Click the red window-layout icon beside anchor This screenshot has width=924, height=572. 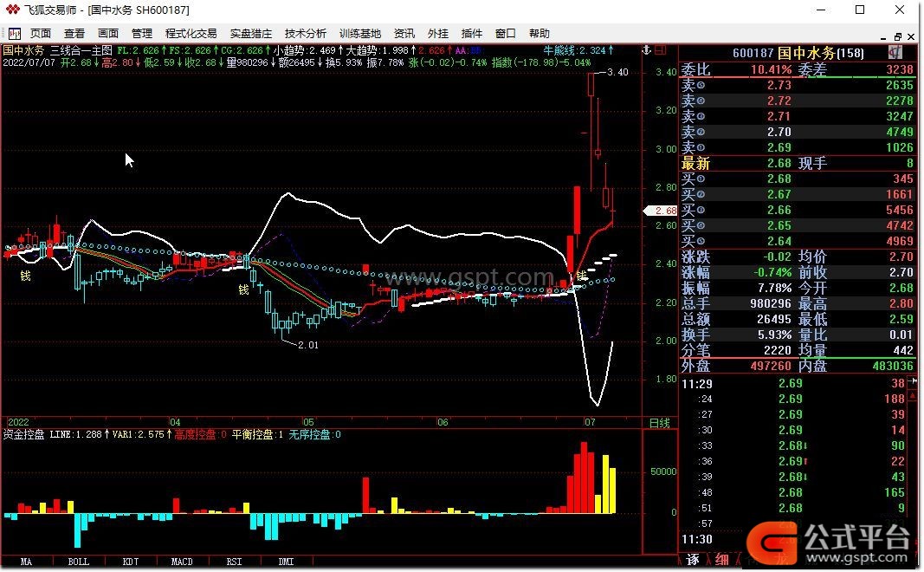[x=660, y=51]
